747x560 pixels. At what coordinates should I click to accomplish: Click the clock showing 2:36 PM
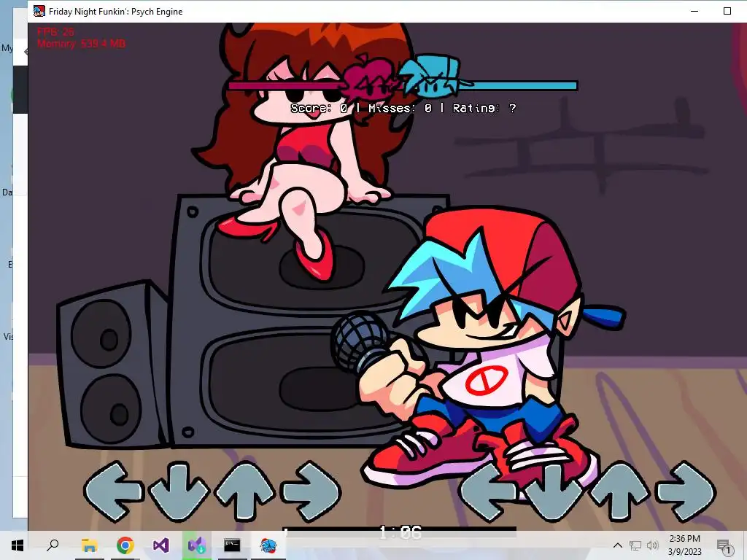coord(684,539)
